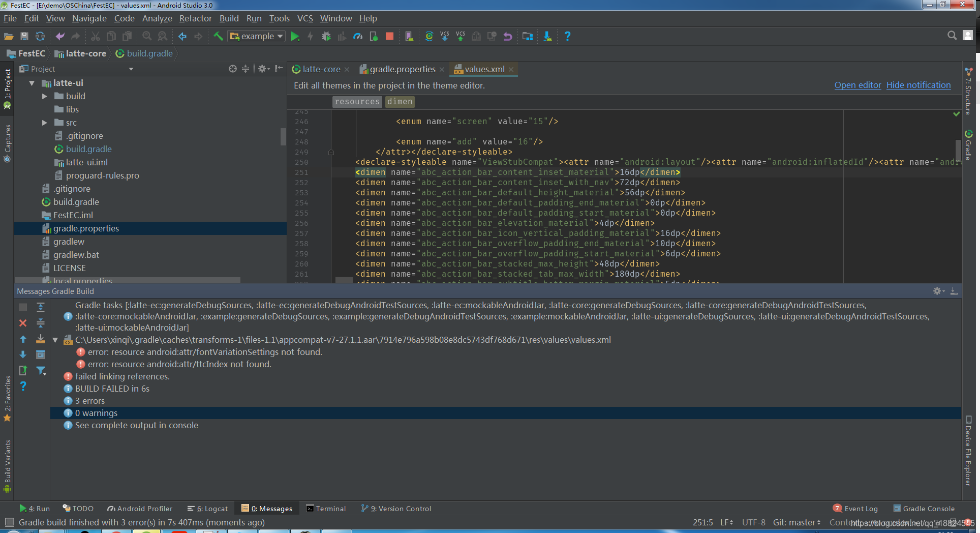980x533 pixels.
Task: Click the Open editor link
Action: coord(857,85)
